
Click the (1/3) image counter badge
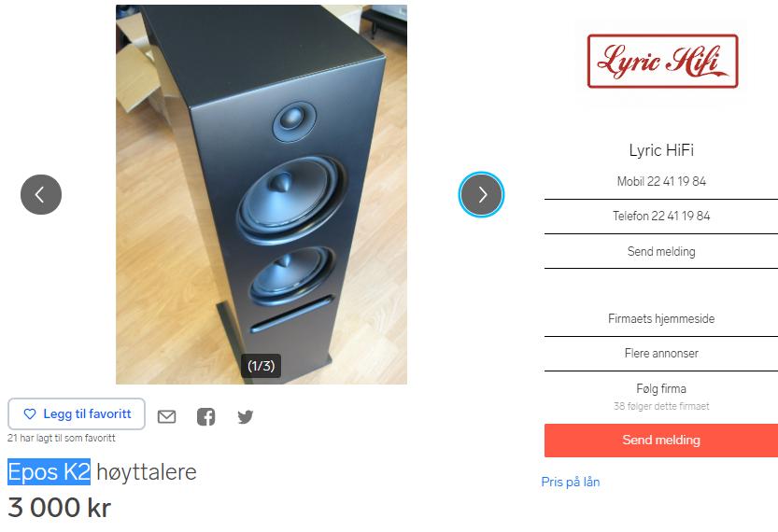(261, 366)
